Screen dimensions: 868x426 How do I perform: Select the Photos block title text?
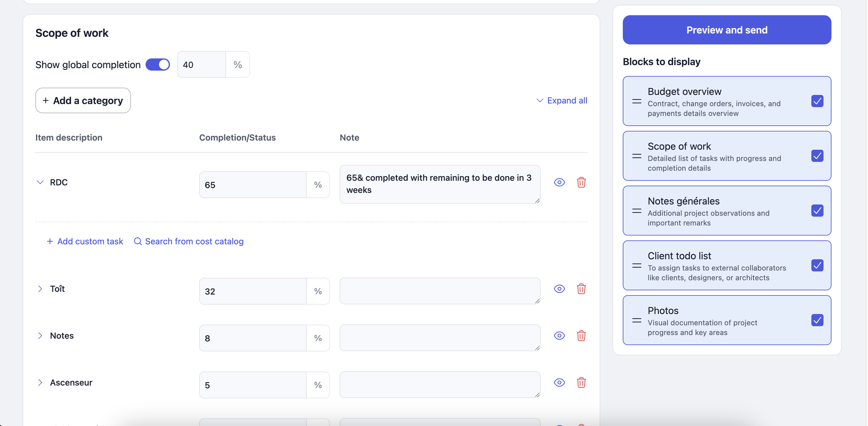click(663, 310)
